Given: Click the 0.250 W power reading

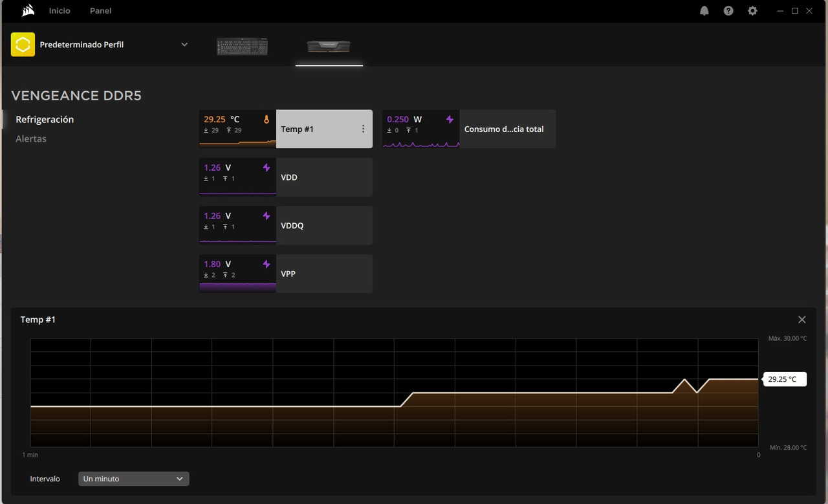Looking at the screenshot, I should click(404, 119).
